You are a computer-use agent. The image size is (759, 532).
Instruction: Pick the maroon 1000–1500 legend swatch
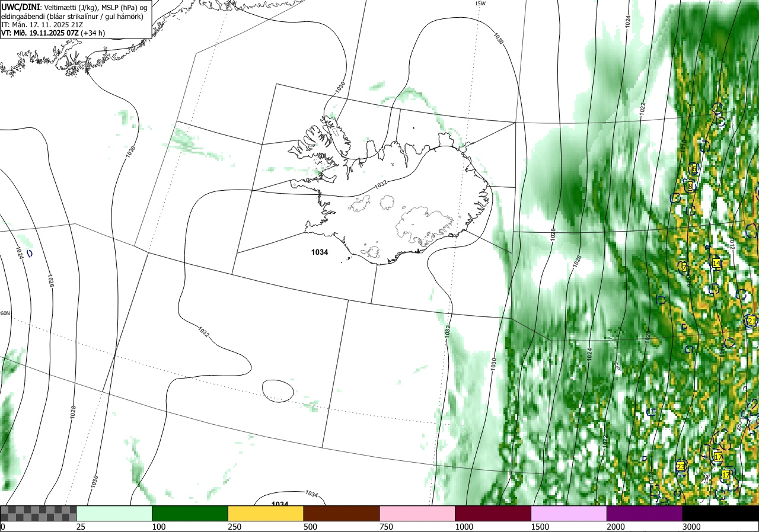(493, 513)
